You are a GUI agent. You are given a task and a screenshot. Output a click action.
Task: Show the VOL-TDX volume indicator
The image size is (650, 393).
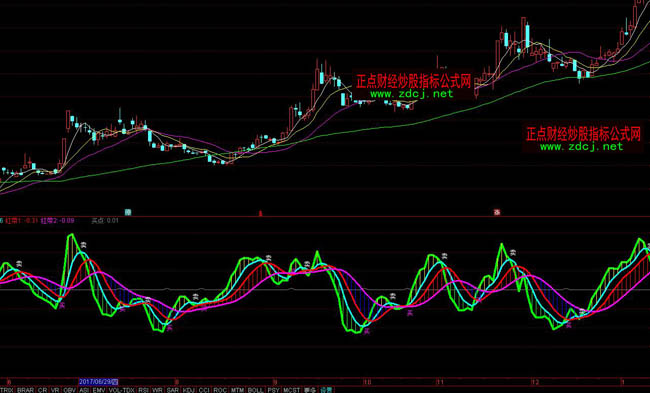121,390
